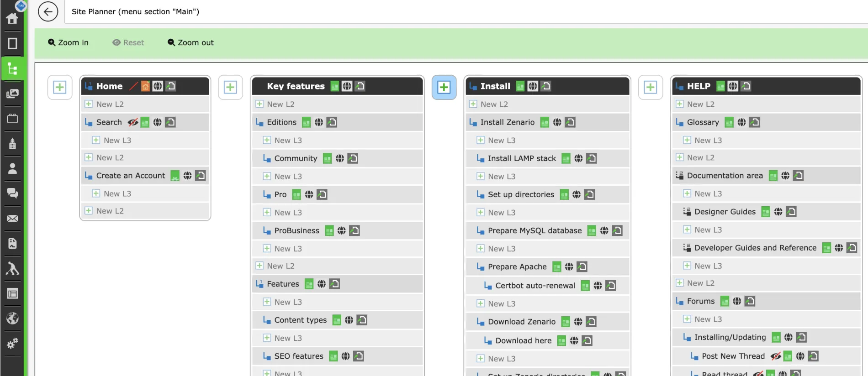Click the orange home page icon on Home
This screenshot has width=868, height=376.
145,86
